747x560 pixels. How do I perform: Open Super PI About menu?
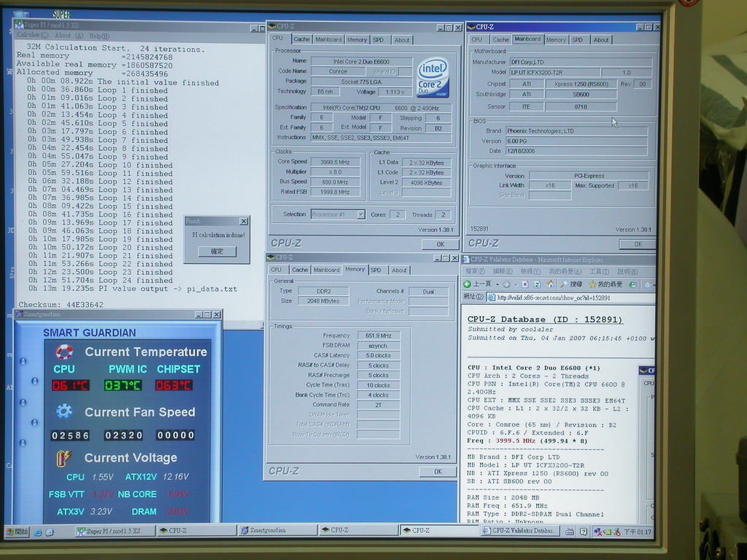(69, 36)
